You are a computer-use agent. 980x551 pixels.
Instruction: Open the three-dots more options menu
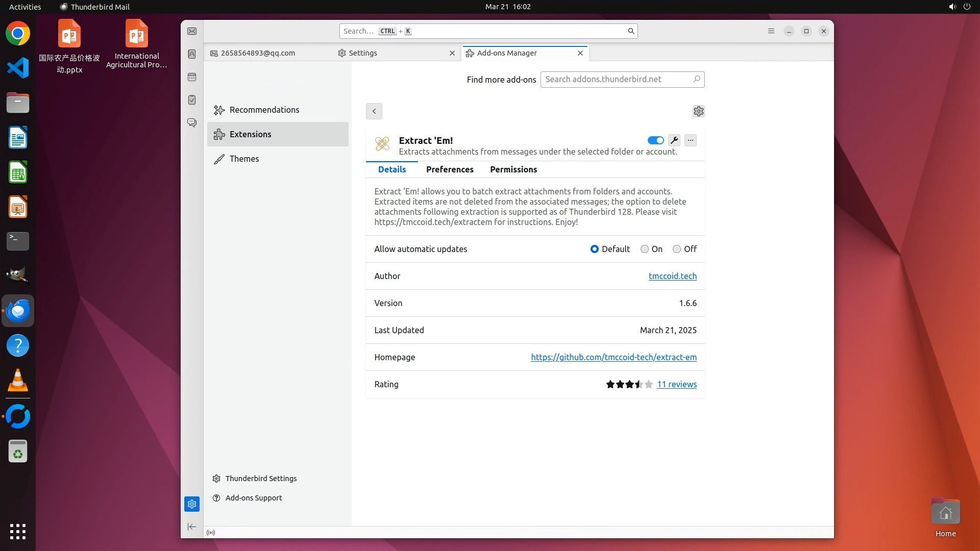point(690,140)
